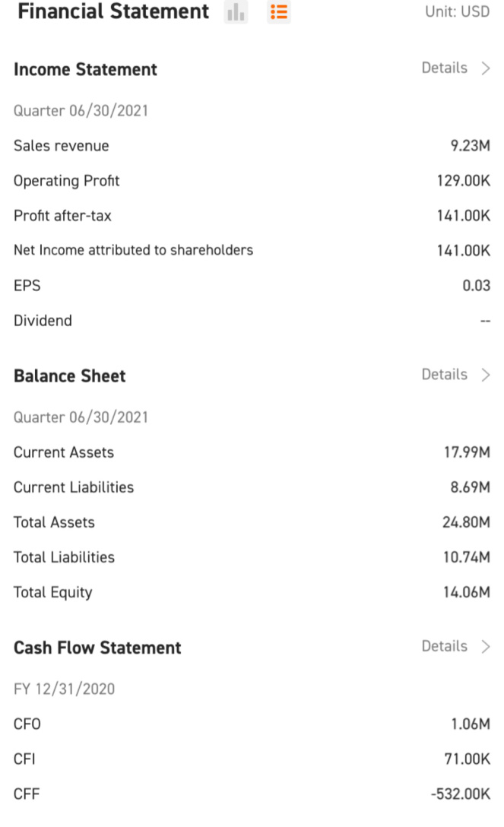
Task: Select the Income Statement heading
Action: (85, 69)
